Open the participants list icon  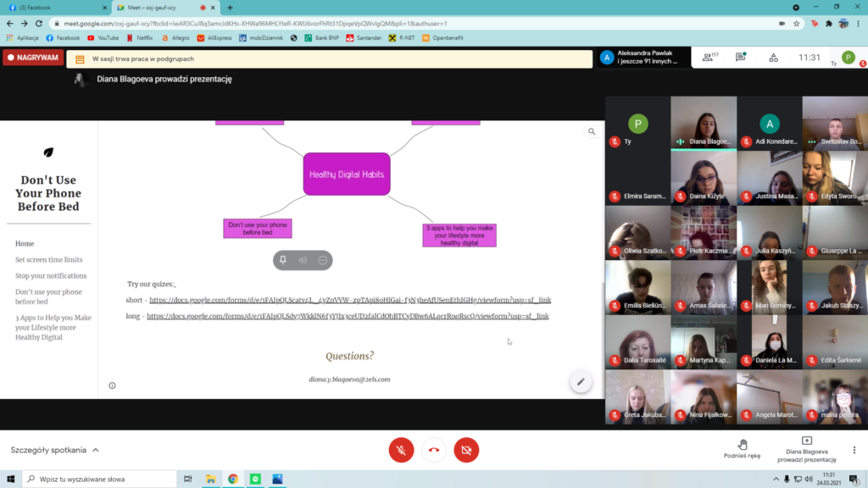coord(707,58)
